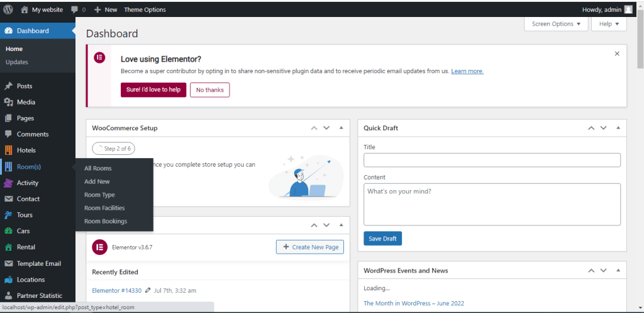Click the blue Room(s) building icon
644x313 pixels.
8,167
